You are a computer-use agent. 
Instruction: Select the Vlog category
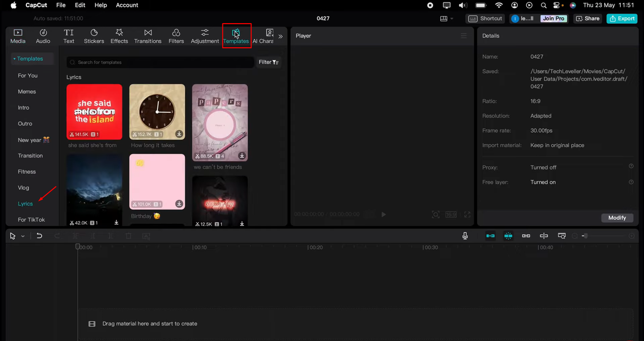[x=24, y=188]
